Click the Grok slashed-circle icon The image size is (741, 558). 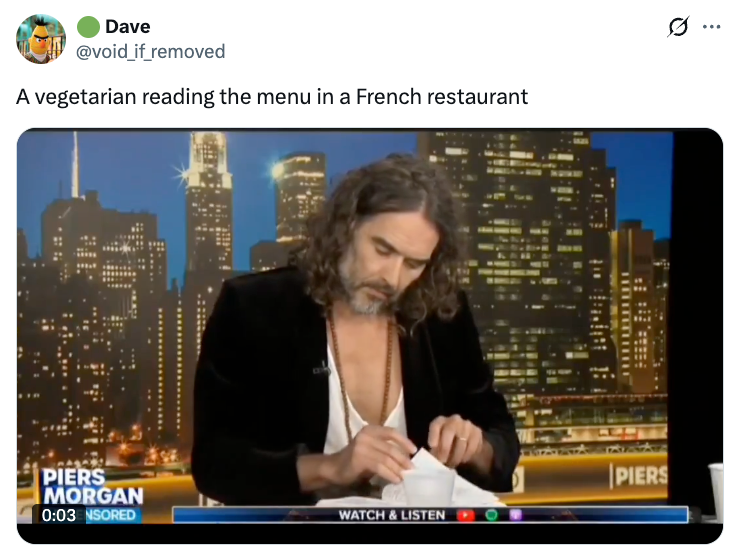[678, 27]
